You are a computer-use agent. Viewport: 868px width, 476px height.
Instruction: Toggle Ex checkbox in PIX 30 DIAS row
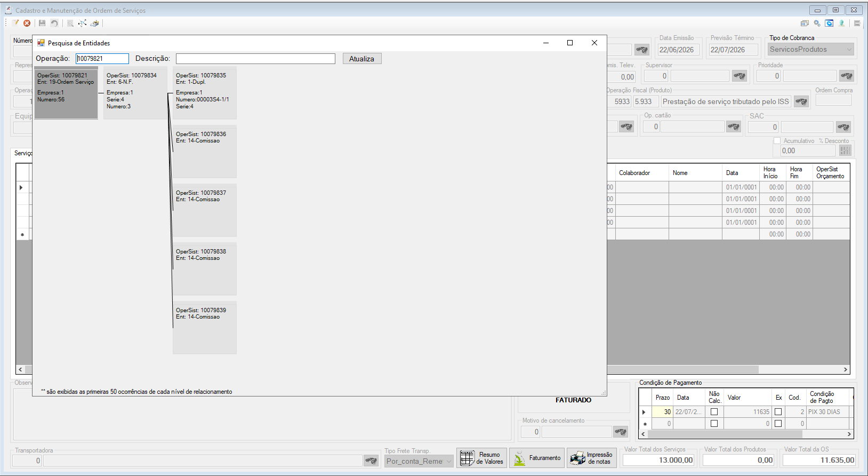778,412
